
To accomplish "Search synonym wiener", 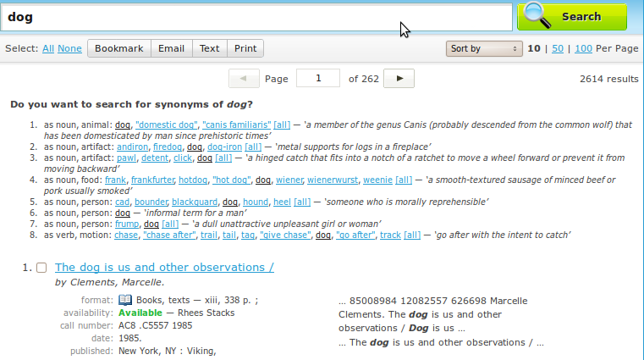I will coord(289,180).
